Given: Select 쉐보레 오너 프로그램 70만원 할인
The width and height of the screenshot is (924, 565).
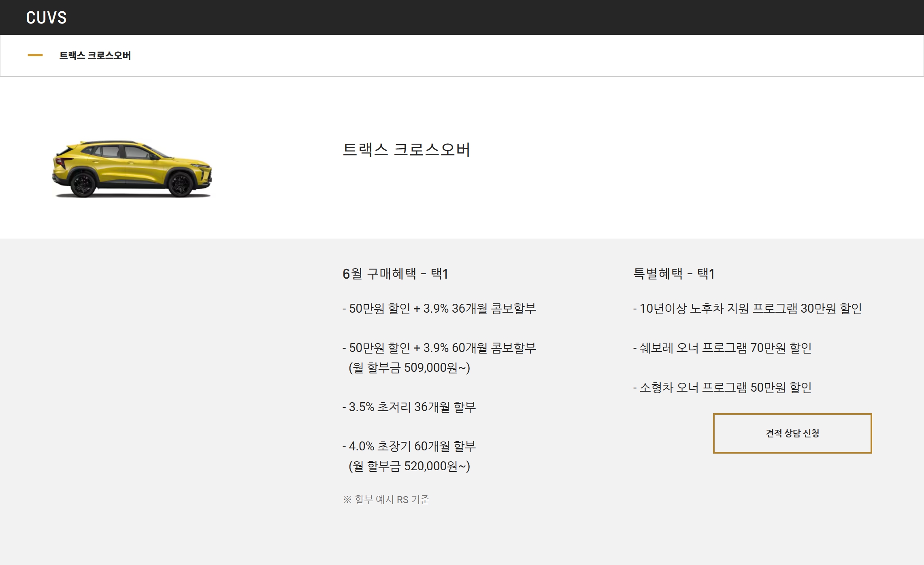Looking at the screenshot, I should point(722,348).
